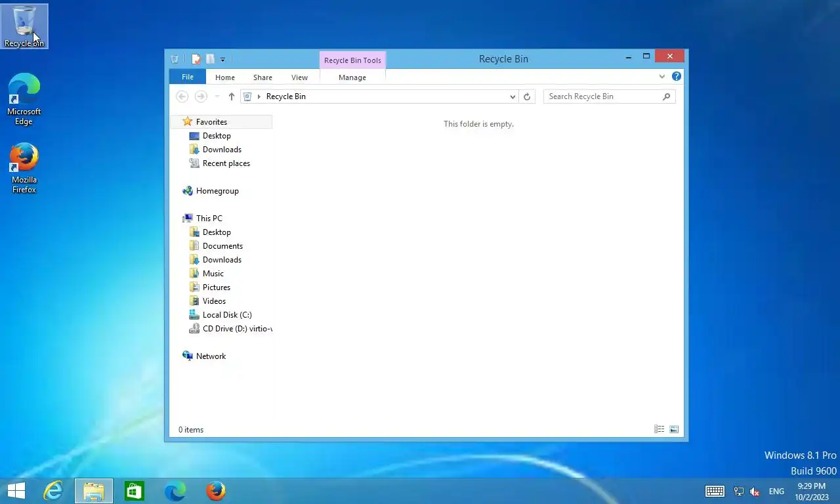840x504 pixels.
Task: Open the Customize Quick Access Toolbar dropdown
Action: click(222, 60)
